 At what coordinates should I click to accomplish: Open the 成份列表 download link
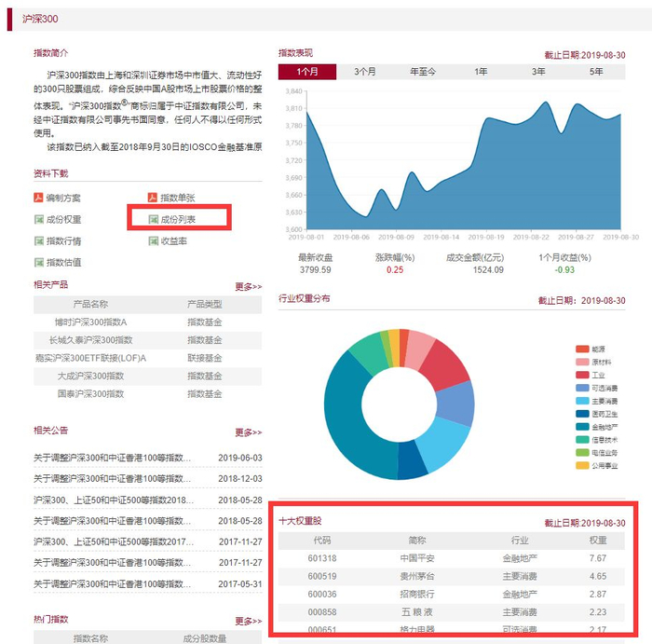tap(178, 219)
